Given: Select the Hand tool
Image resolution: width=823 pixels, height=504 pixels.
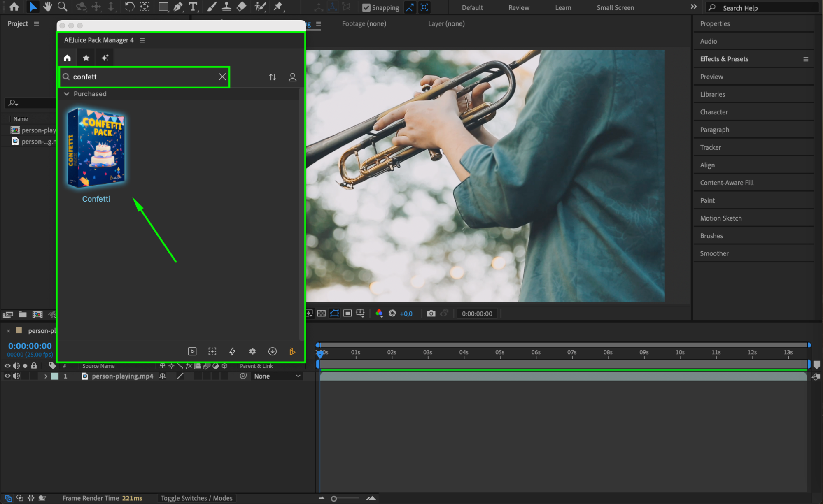Looking at the screenshot, I should click(x=48, y=7).
